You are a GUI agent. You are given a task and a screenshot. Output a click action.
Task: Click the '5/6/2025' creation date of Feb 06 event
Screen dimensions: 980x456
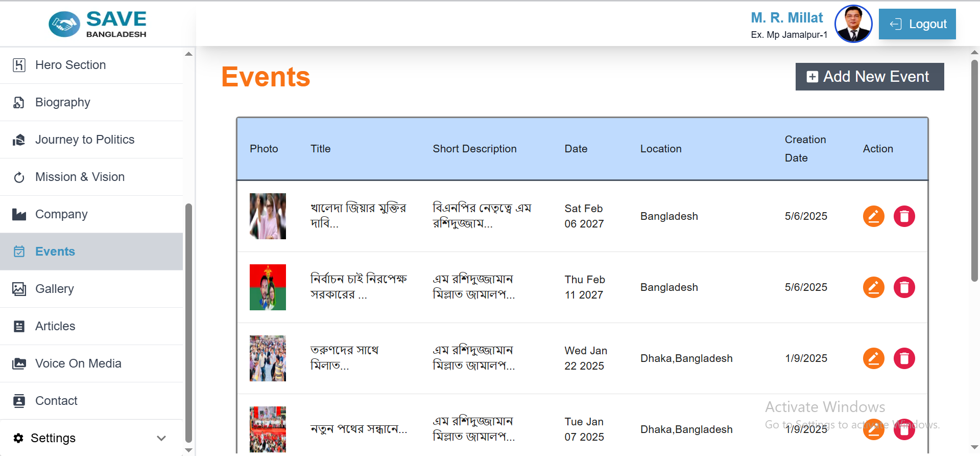[806, 216]
